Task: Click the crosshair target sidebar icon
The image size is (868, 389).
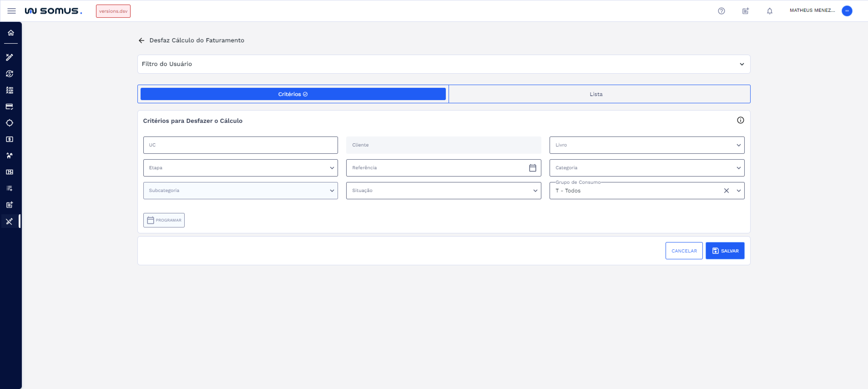Action: coord(9,123)
